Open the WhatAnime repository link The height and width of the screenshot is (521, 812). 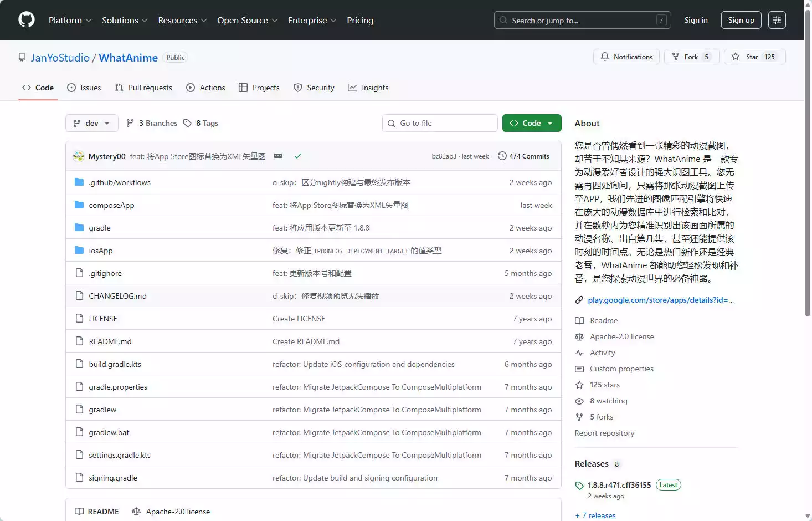click(x=129, y=58)
